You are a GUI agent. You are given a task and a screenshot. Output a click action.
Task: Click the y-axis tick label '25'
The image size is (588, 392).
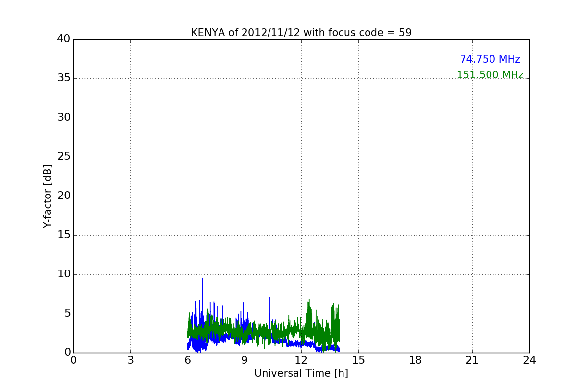(x=64, y=157)
